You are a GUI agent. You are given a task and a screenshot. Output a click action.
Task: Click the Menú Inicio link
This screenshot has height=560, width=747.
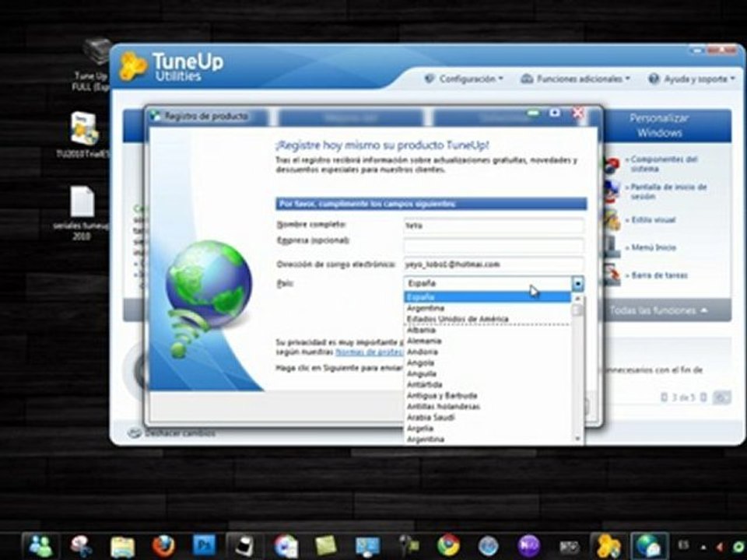[x=653, y=247]
